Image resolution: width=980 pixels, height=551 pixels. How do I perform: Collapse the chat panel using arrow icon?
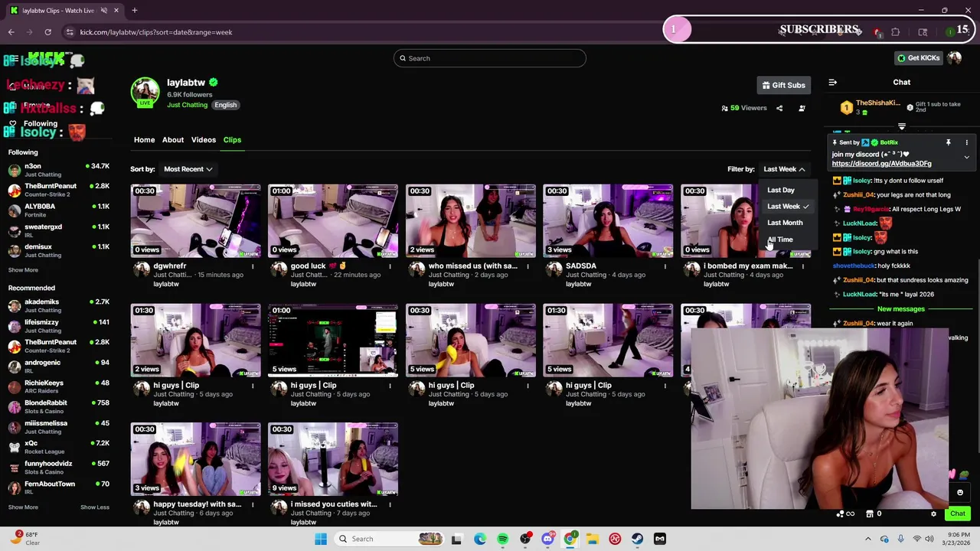pyautogui.click(x=833, y=82)
